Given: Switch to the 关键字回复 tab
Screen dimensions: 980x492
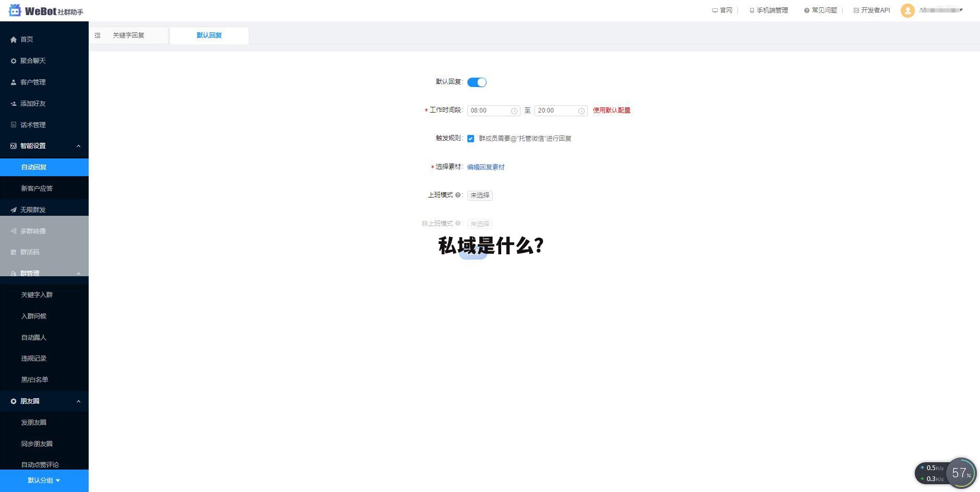Looking at the screenshot, I should click(129, 35).
